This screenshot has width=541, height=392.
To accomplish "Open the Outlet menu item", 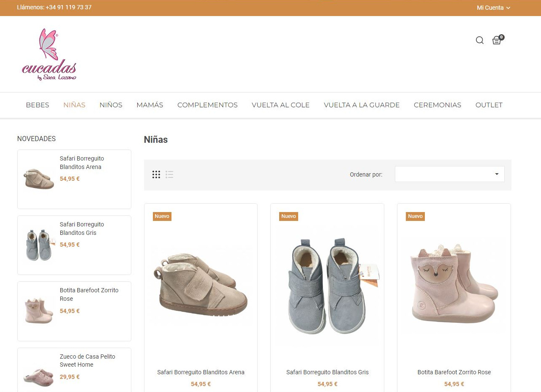I will click(489, 105).
